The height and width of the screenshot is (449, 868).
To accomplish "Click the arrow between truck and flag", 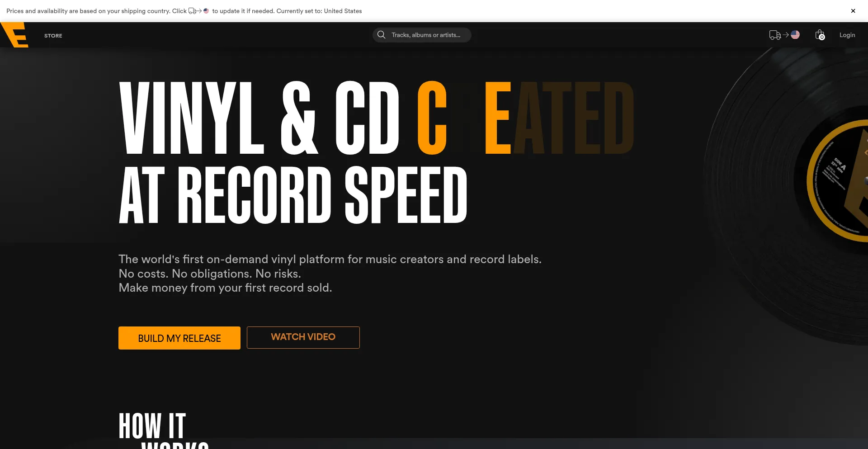I will (x=786, y=35).
